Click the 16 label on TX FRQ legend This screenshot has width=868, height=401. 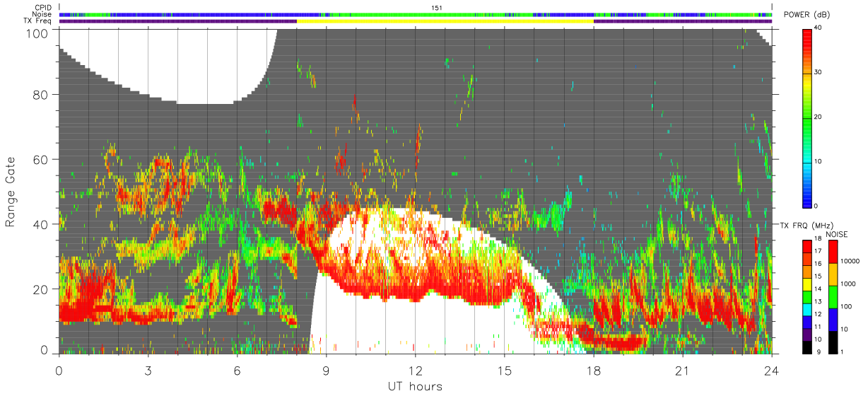[819, 264]
